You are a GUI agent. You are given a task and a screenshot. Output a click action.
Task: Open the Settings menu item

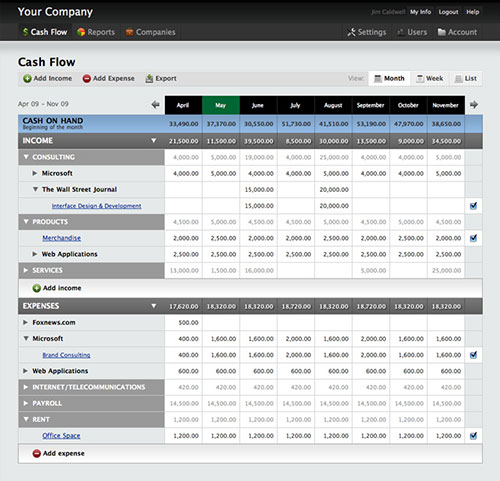tap(367, 32)
